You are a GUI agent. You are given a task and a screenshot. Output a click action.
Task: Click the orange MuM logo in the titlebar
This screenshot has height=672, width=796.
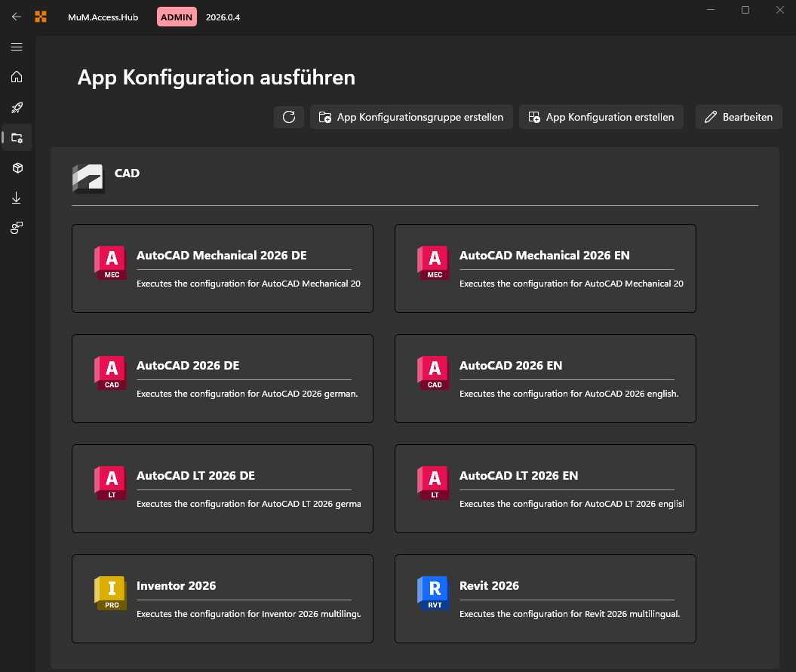click(41, 16)
